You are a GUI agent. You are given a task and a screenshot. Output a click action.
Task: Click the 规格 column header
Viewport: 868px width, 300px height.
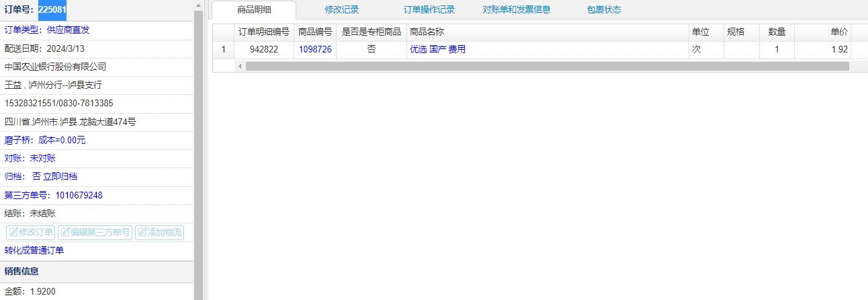[742, 32]
